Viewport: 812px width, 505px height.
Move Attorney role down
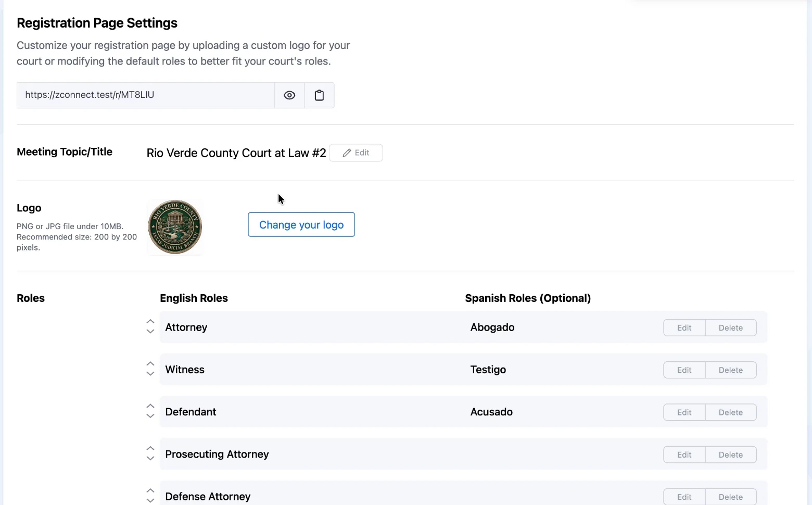(x=150, y=331)
